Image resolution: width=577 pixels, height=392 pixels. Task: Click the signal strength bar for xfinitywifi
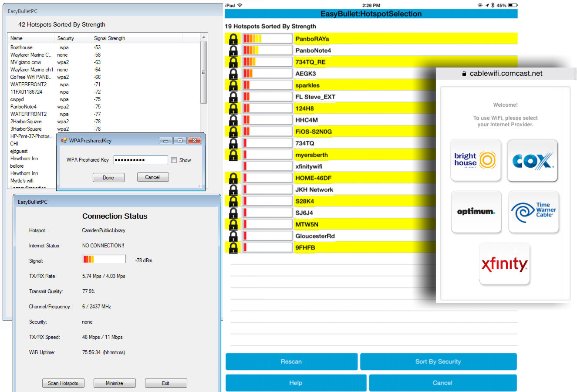coord(267,166)
